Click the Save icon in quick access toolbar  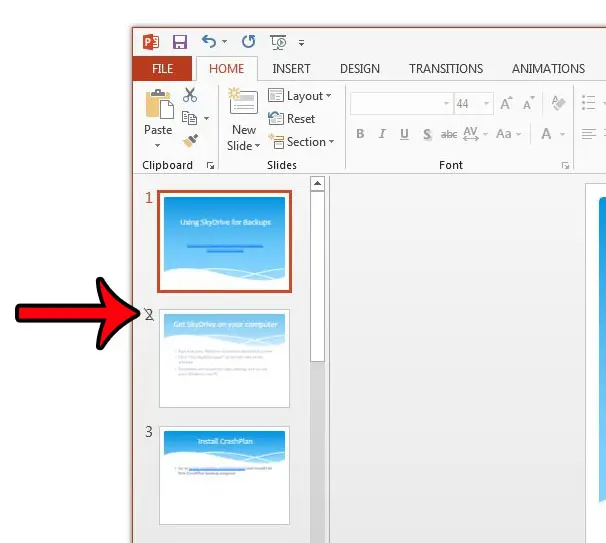pyautogui.click(x=180, y=42)
